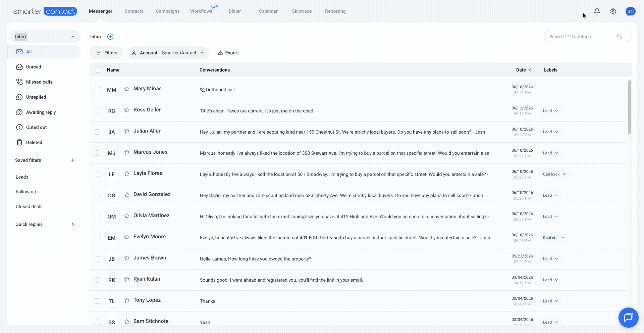Check the box for Layla Flores
This screenshot has width=644, height=333.
tap(97, 174)
